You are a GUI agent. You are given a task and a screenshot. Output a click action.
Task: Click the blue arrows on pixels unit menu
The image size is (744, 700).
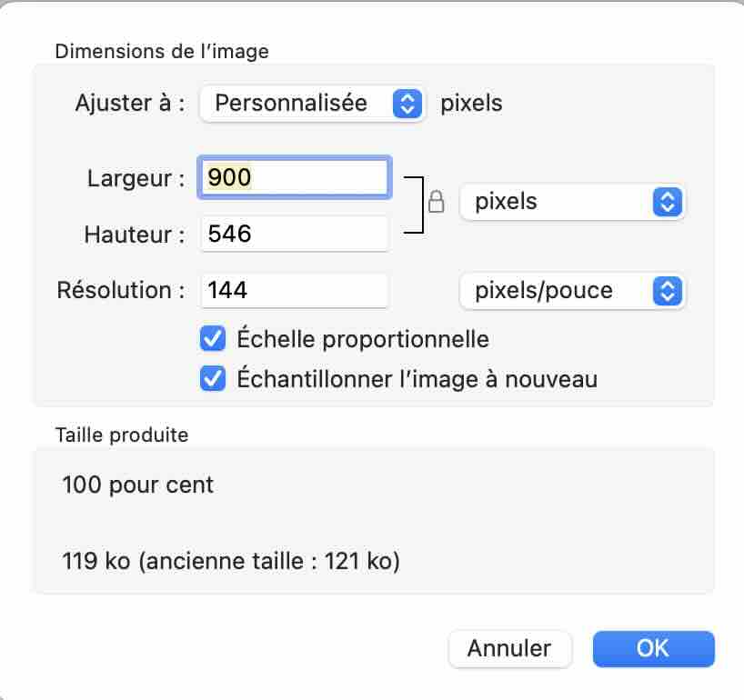coord(667,202)
